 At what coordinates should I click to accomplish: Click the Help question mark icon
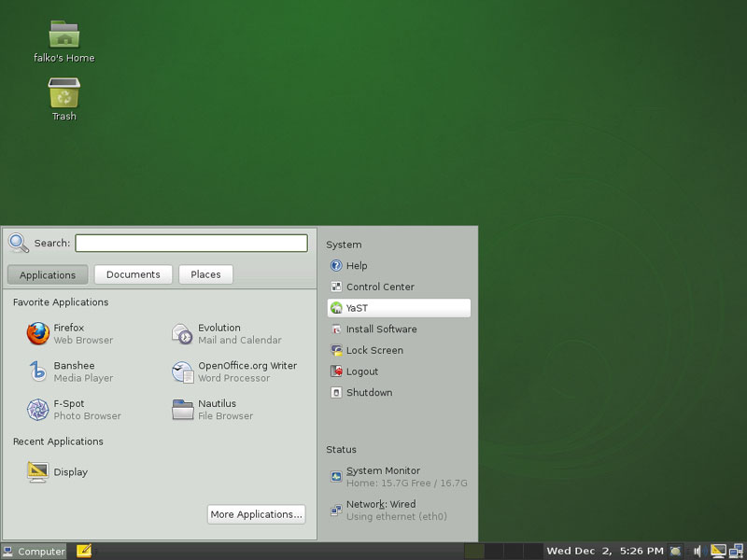[x=336, y=266]
